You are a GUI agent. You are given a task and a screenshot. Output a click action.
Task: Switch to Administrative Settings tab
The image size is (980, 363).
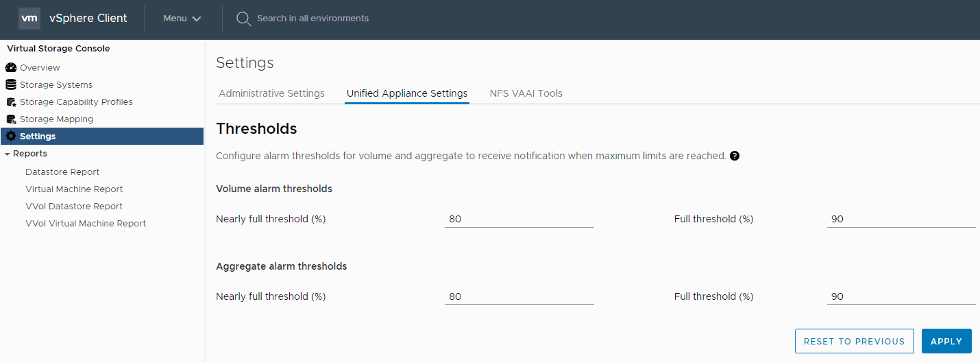coord(271,93)
